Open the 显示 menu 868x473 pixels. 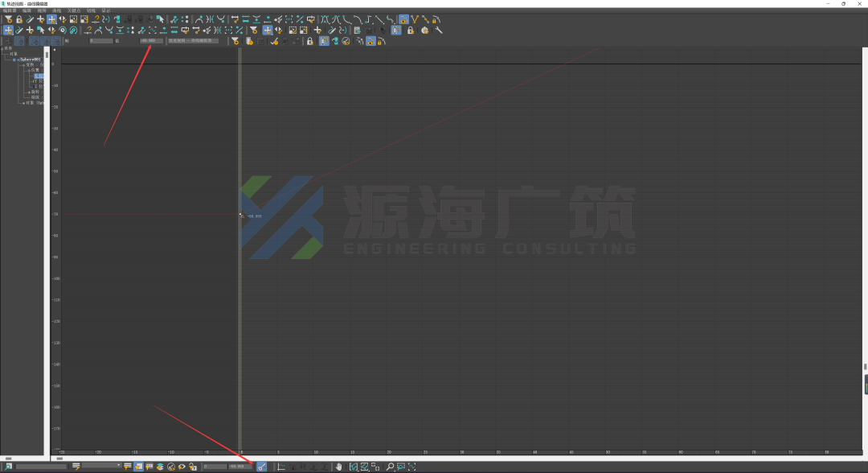click(x=106, y=11)
